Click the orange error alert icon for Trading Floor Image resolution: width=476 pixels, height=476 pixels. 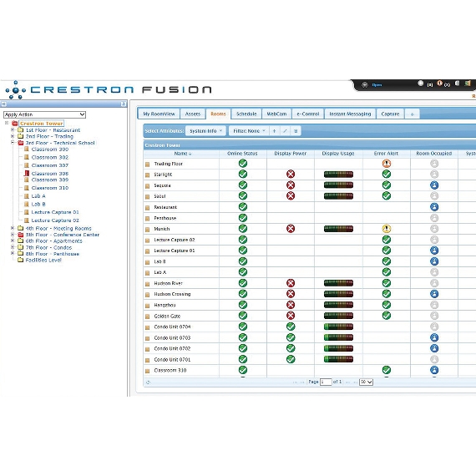click(386, 164)
